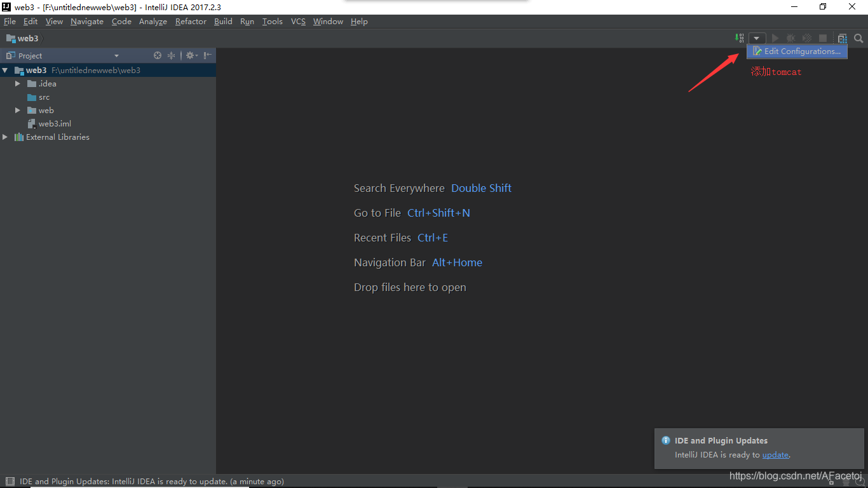
Task: Click the Scroll from Source target icon
Action: coord(158,56)
